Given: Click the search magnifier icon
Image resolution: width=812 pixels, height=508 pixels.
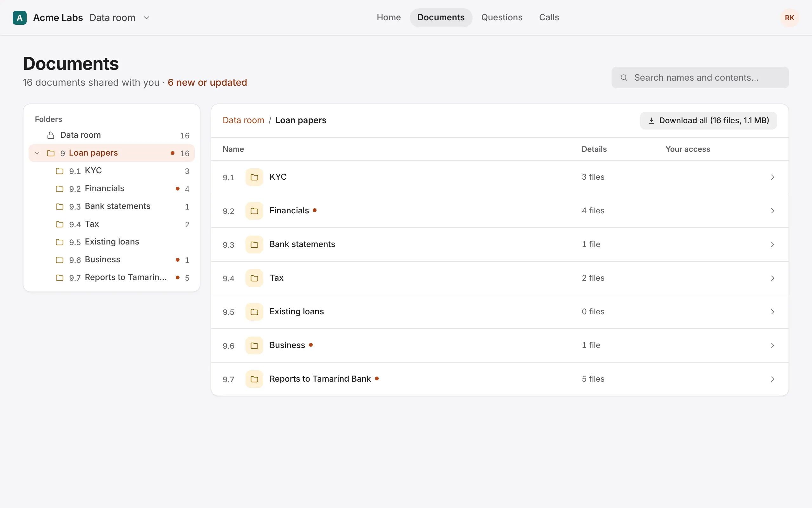Looking at the screenshot, I should [624, 77].
